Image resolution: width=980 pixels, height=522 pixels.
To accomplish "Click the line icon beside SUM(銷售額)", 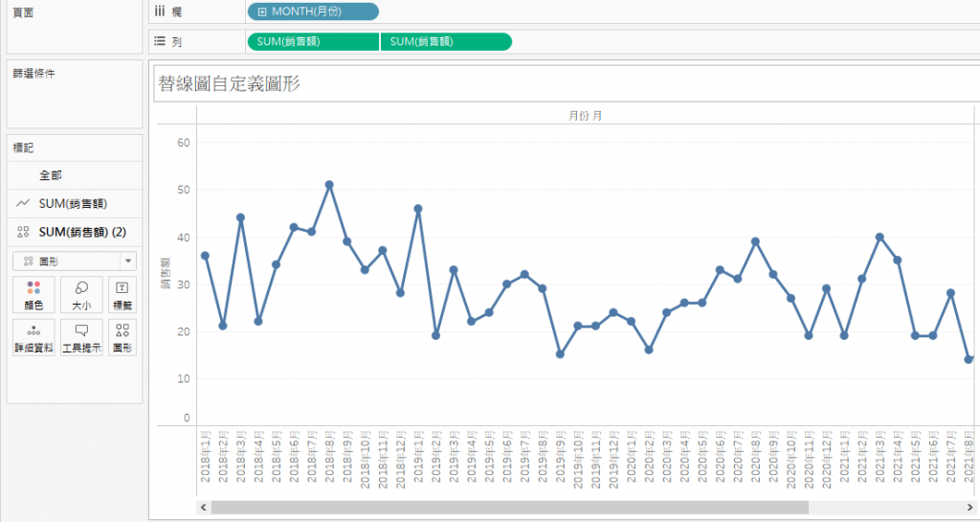I will [23, 204].
